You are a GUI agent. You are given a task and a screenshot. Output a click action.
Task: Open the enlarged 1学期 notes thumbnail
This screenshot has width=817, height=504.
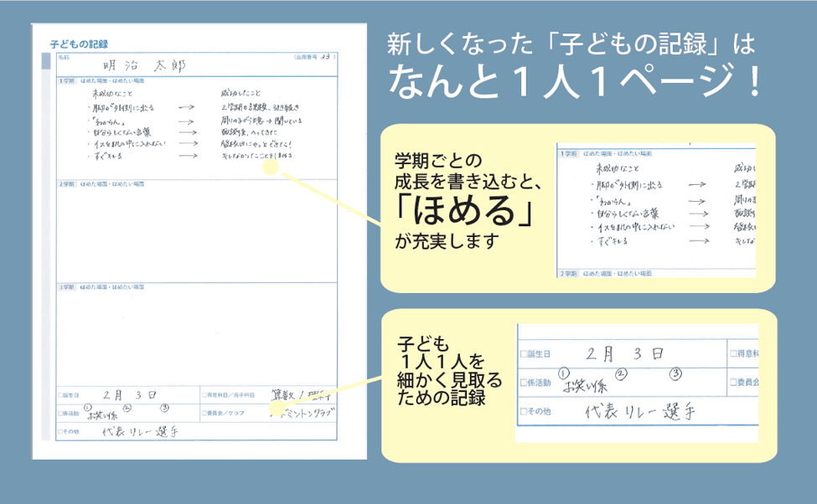coord(656,210)
